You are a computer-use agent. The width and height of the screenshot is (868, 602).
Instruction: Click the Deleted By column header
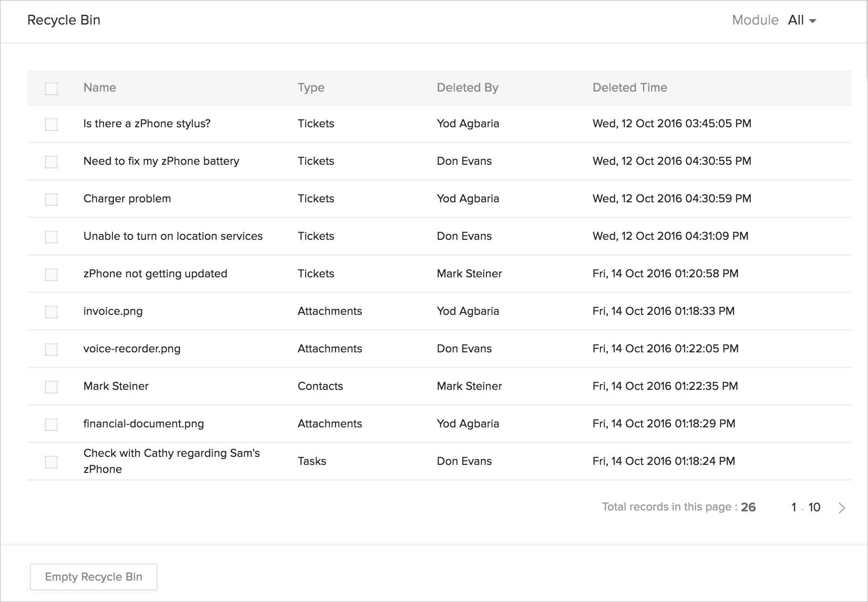tap(467, 88)
